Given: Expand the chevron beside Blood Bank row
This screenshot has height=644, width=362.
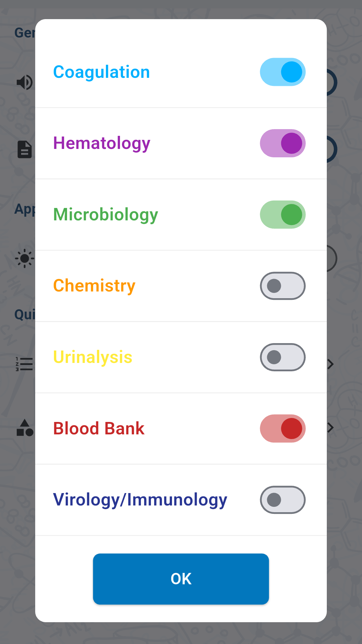Looking at the screenshot, I should tap(331, 428).
